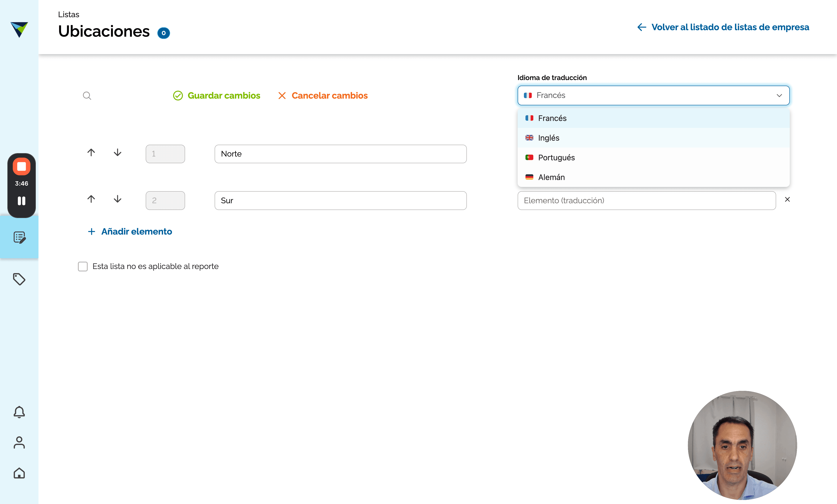Open the forms editor sidebar icon
This screenshot has width=837, height=504.
19,237
